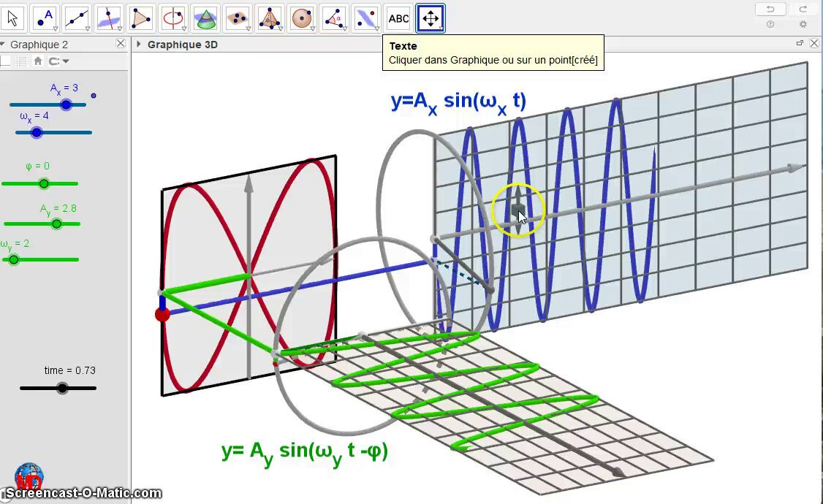Click the red point on the Lissajous square

click(163, 315)
